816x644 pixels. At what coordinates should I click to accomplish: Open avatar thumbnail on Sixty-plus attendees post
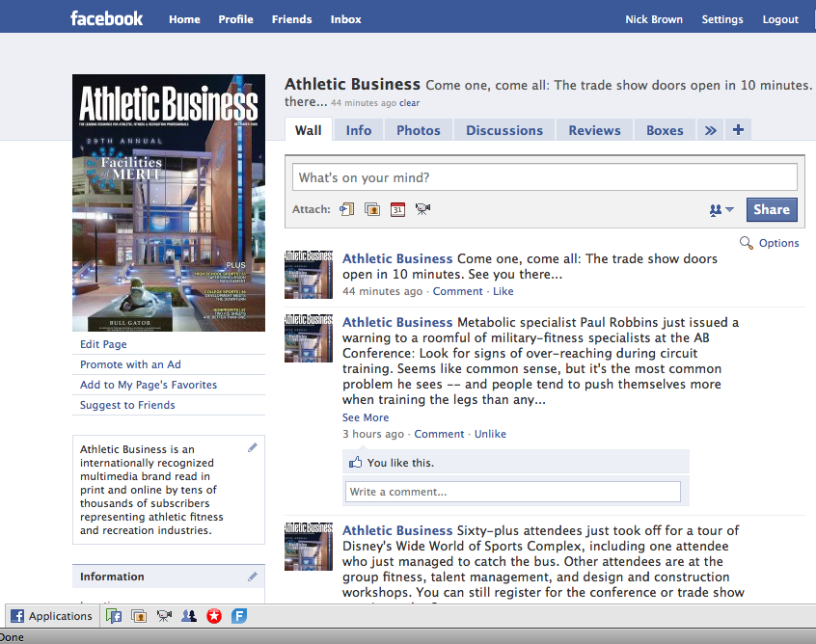308,547
